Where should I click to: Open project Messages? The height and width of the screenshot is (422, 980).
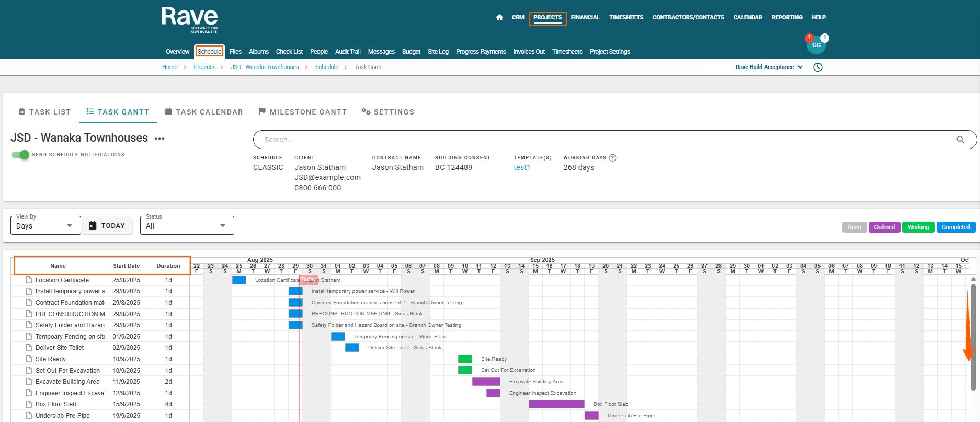click(381, 52)
